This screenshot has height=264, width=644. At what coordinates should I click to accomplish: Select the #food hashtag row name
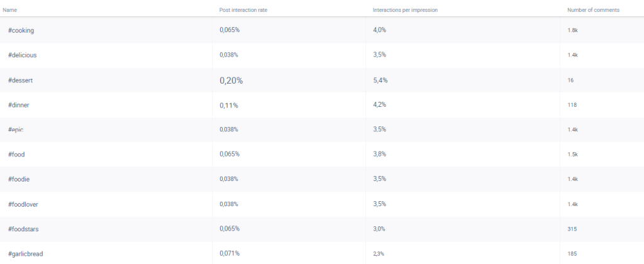16,154
